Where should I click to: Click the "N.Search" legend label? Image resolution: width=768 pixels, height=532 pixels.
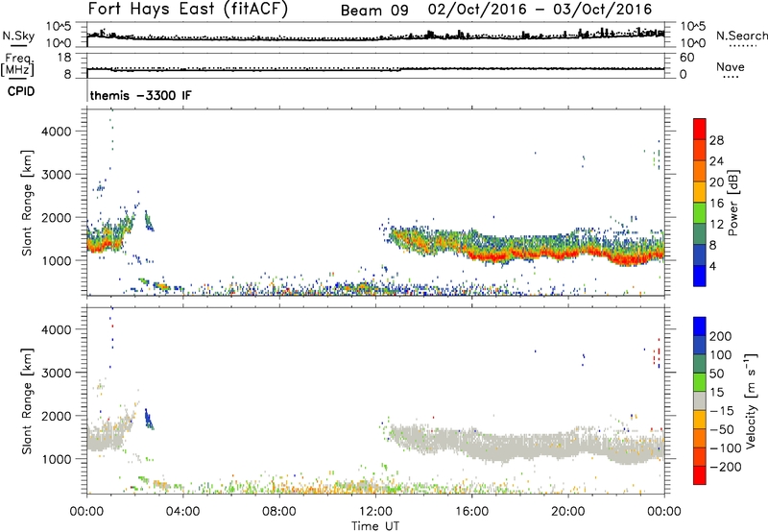pyautogui.click(x=742, y=36)
